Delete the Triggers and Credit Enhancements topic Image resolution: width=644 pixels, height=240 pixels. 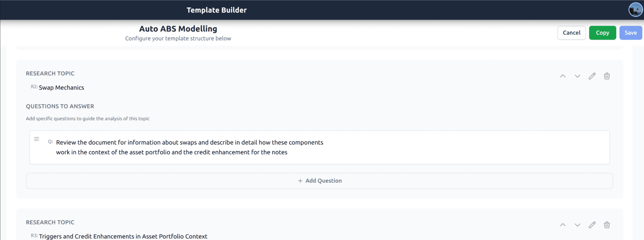pos(606,225)
